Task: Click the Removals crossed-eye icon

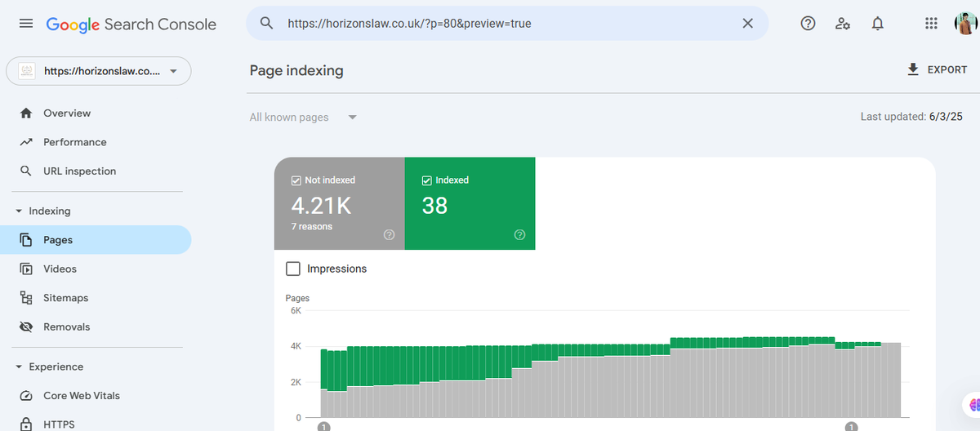Action: pos(26,327)
